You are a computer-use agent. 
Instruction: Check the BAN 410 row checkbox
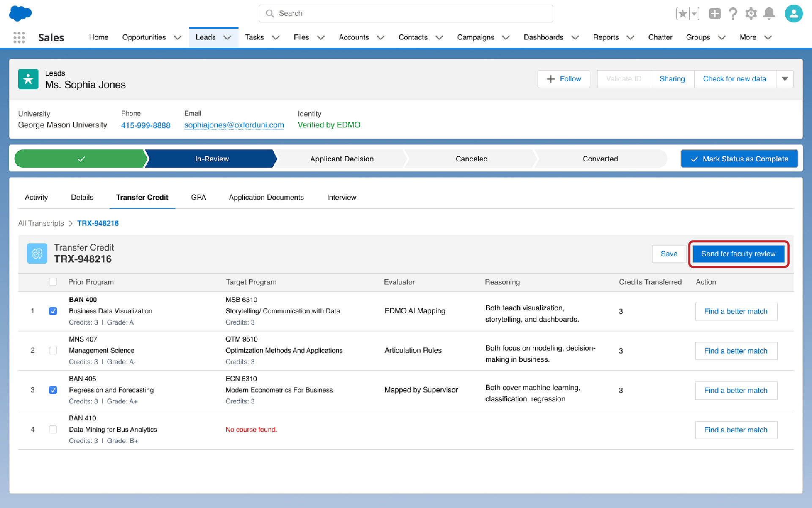coord(53,430)
